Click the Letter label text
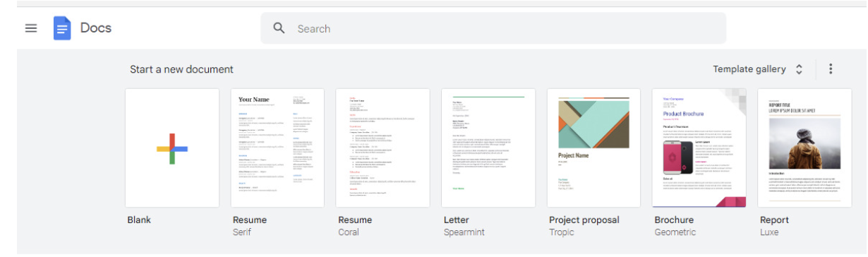 click(456, 220)
